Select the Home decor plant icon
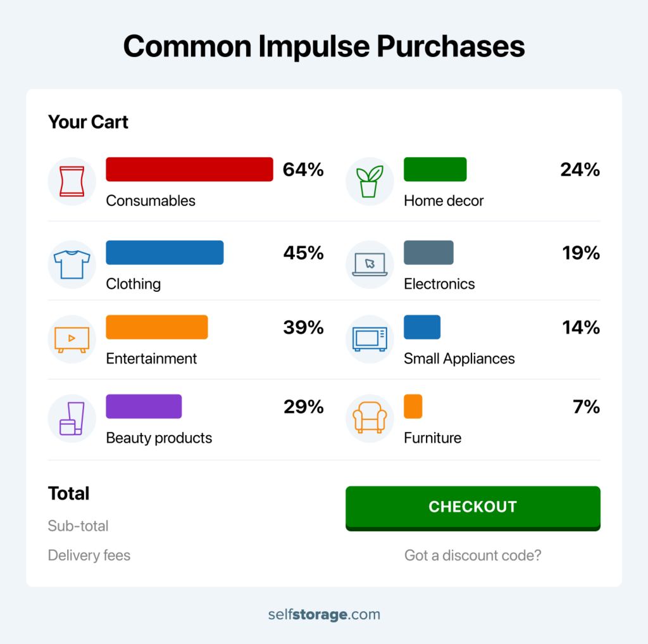Screen dimensions: 648x644 (x=370, y=181)
